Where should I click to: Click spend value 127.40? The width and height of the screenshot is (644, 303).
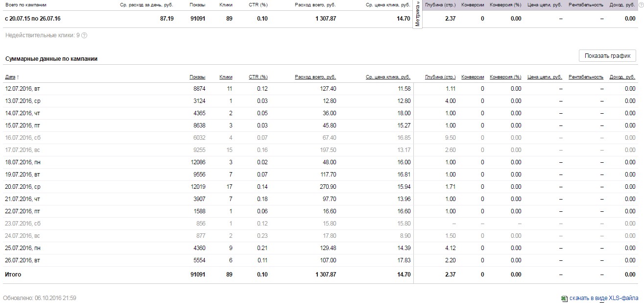click(x=328, y=89)
